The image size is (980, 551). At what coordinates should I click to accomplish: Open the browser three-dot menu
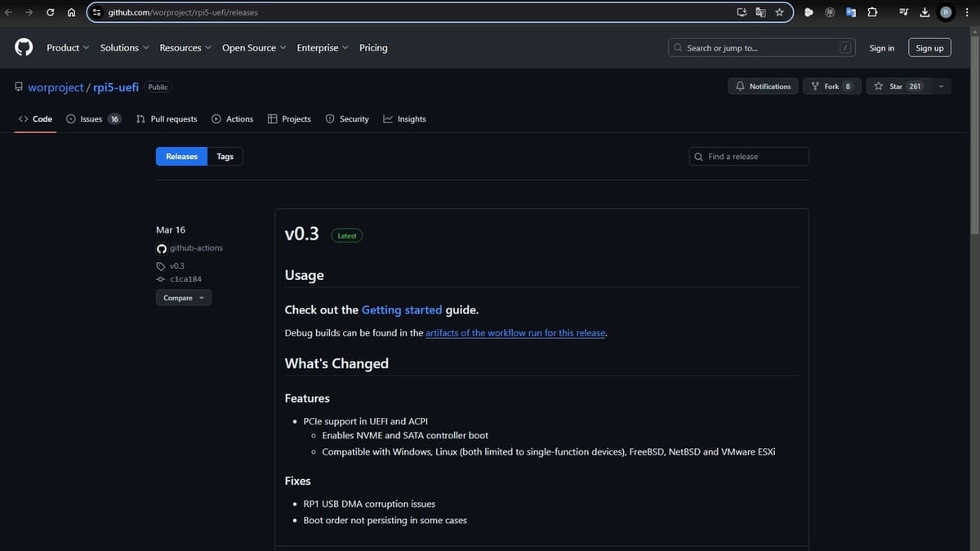point(968,12)
